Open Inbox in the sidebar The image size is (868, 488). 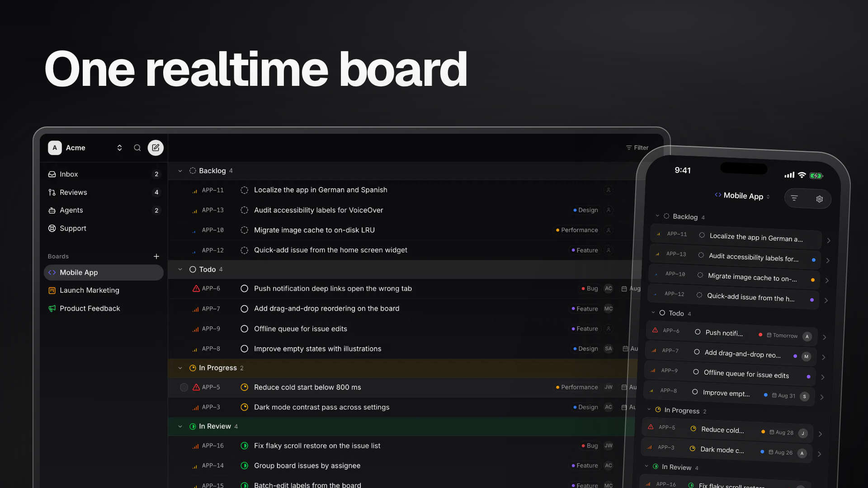104,174
